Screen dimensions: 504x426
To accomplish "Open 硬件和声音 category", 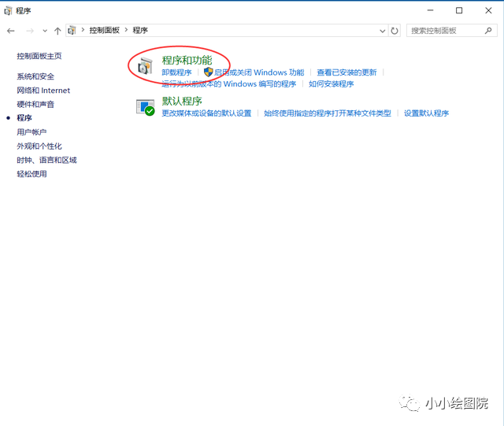I will point(35,104).
